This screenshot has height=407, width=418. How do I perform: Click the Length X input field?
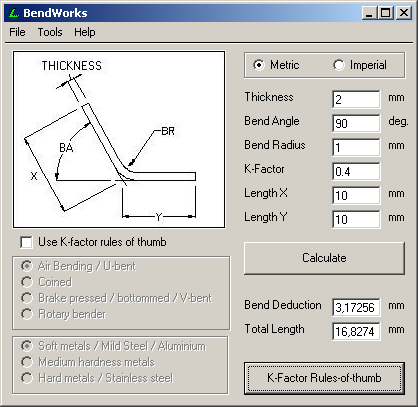356,195
